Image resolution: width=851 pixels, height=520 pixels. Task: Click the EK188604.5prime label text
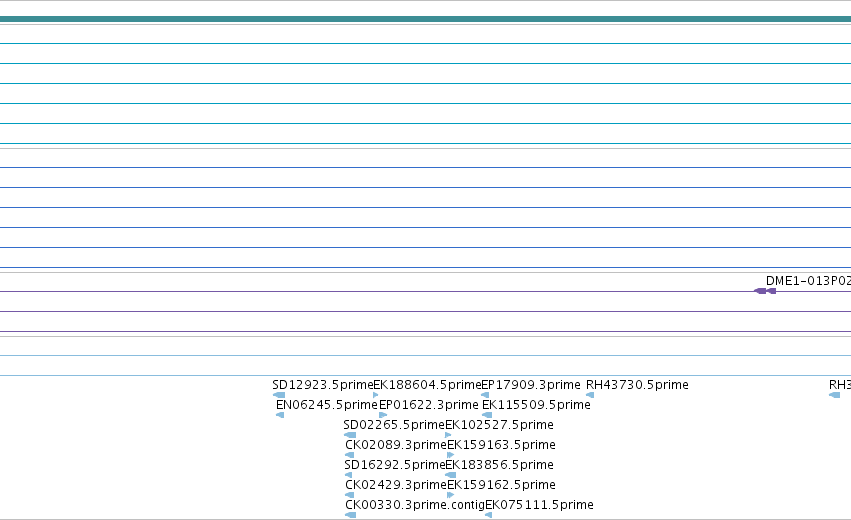tap(427, 385)
